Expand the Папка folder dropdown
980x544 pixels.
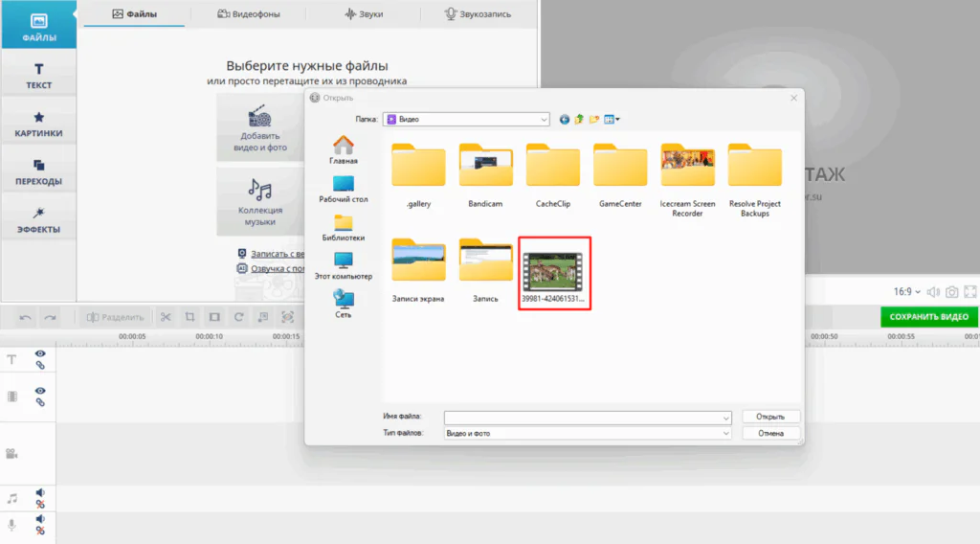tap(544, 120)
